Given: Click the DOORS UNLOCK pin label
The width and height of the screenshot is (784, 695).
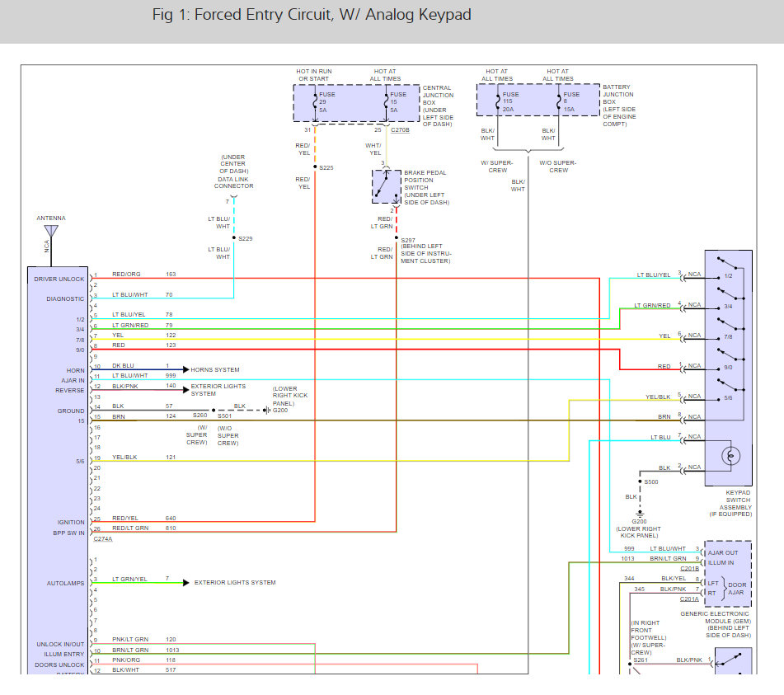Looking at the screenshot, I should click(x=59, y=664).
